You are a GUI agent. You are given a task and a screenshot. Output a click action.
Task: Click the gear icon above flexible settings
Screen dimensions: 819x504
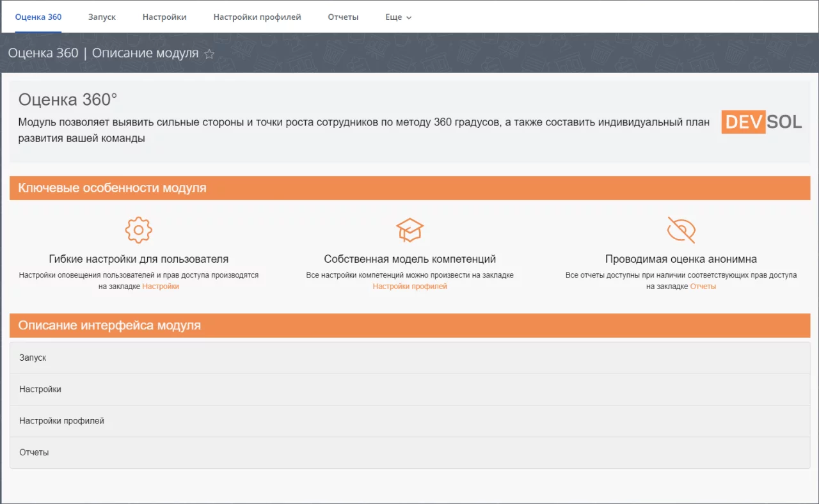pyautogui.click(x=138, y=230)
